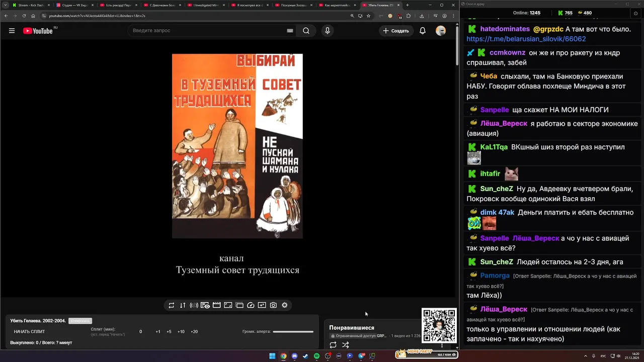Screen dimensions: 644x362
Task: Reload the page in Chrome
Action: pyautogui.click(x=24, y=16)
